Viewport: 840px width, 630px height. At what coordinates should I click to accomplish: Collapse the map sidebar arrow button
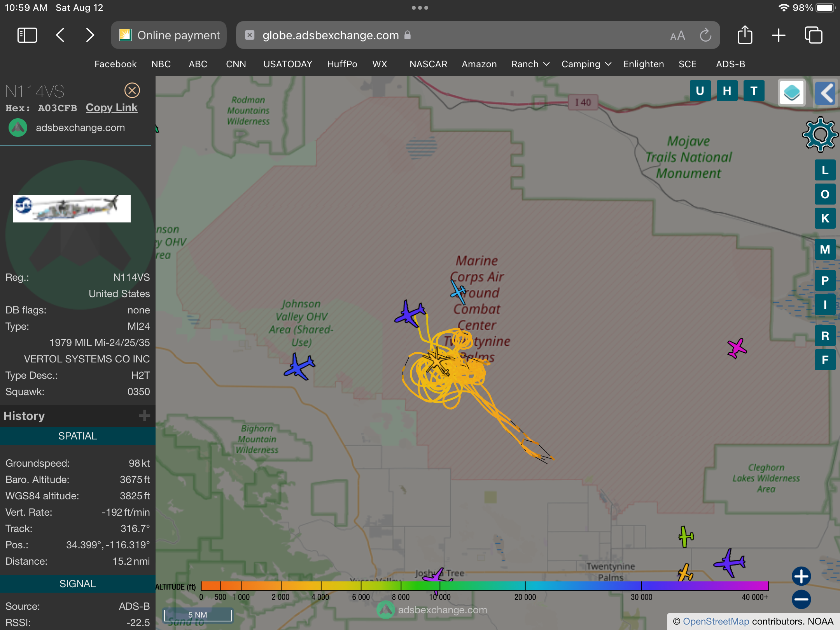826,93
